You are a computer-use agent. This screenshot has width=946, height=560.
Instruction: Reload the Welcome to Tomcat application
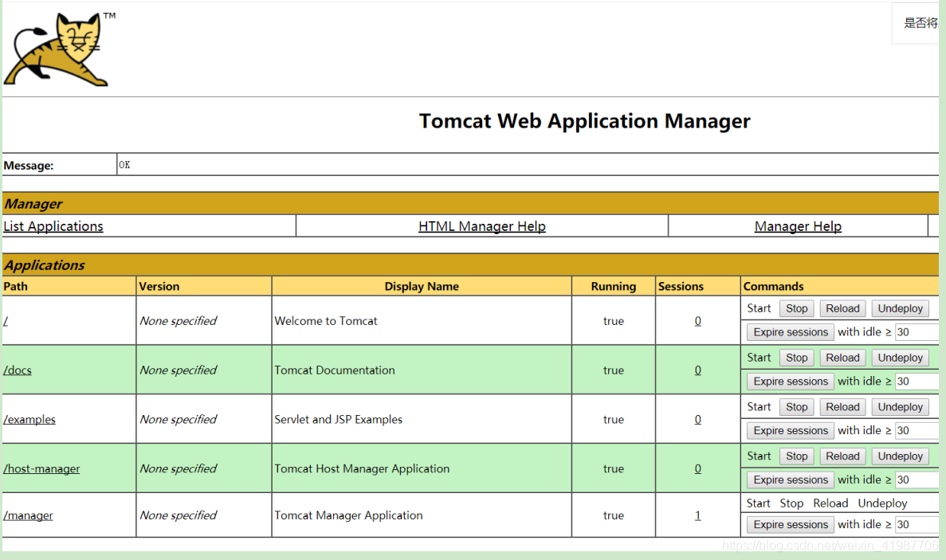pos(842,308)
